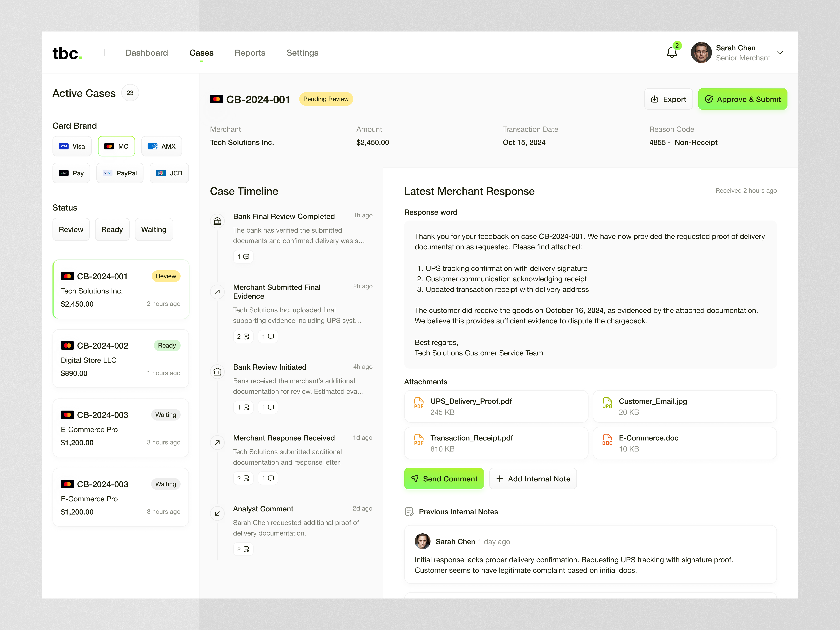Click the download icon in the Export button
The image size is (840, 630).
point(655,99)
